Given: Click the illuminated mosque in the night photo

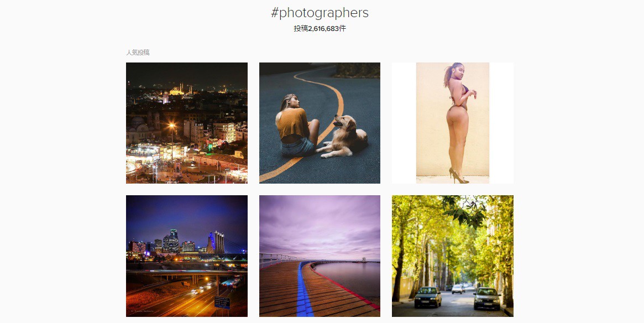Looking at the screenshot, I should [177, 90].
